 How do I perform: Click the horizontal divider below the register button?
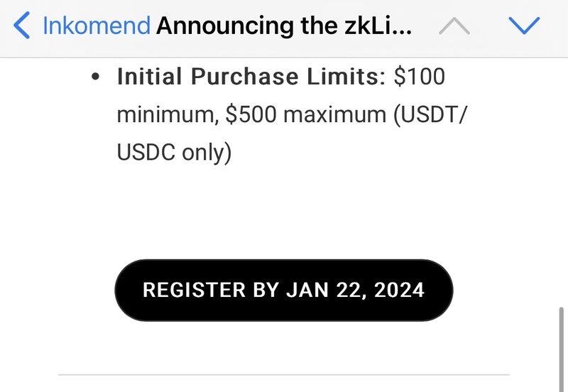[284, 374]
